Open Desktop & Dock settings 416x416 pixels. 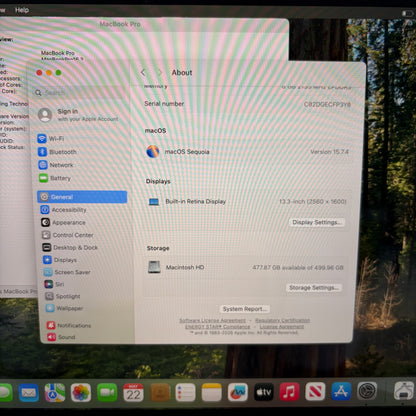70,247
